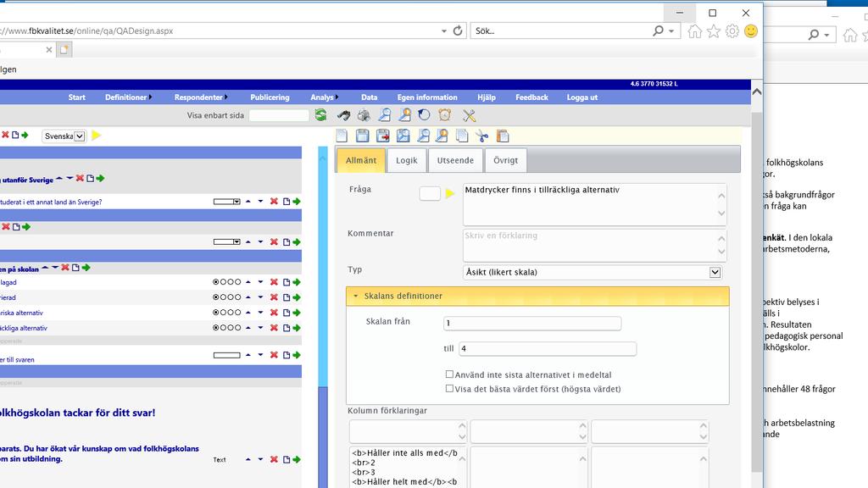Image resolution: width=868 pixels, height=488 pixels.
Task: Open the browser settings gear
Action: [x=732, y=31]
